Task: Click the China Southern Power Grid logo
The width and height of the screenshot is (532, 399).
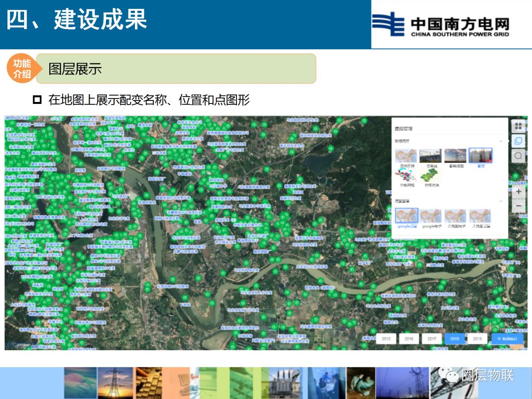Action: point(441,25)
